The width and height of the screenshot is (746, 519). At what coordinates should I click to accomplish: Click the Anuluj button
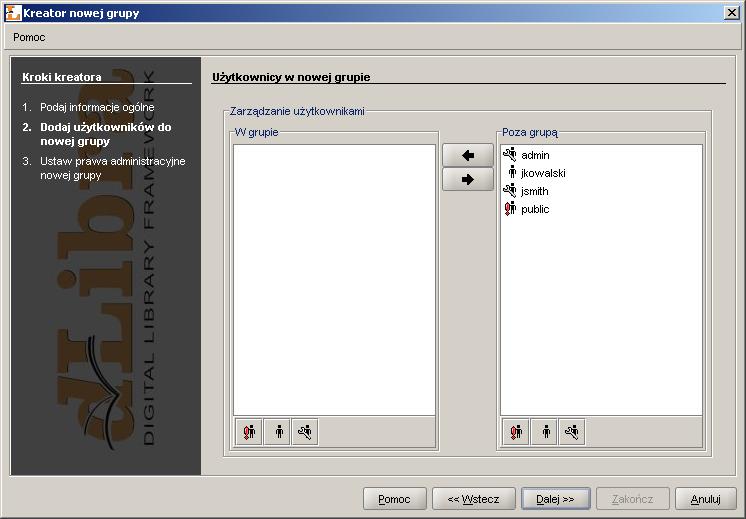(x=706, y=499)
